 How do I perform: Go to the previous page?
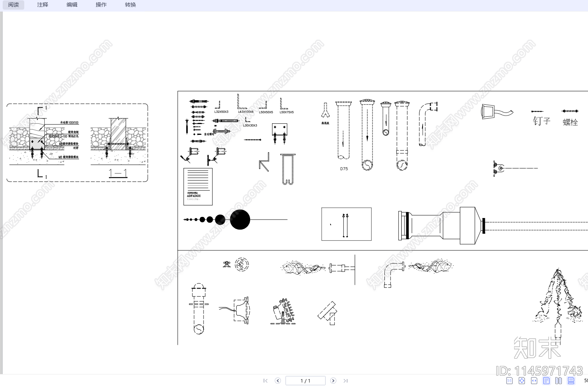pos(278,381)
